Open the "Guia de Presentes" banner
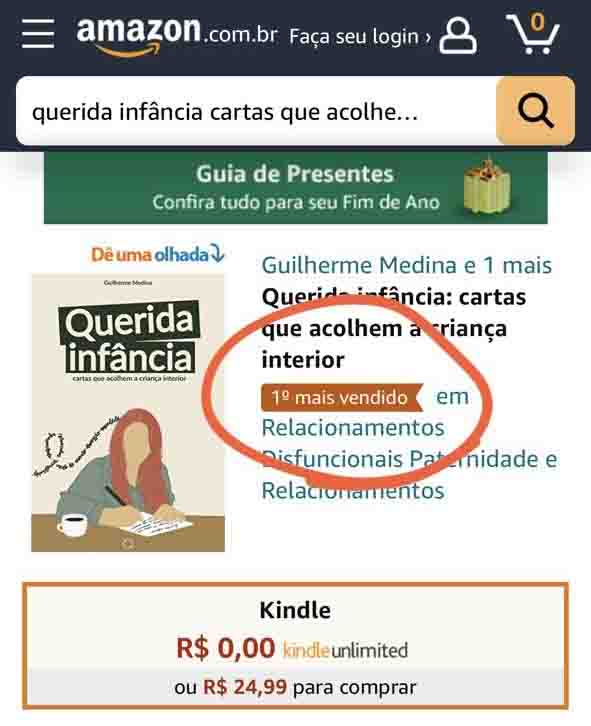 coord(296,188)
